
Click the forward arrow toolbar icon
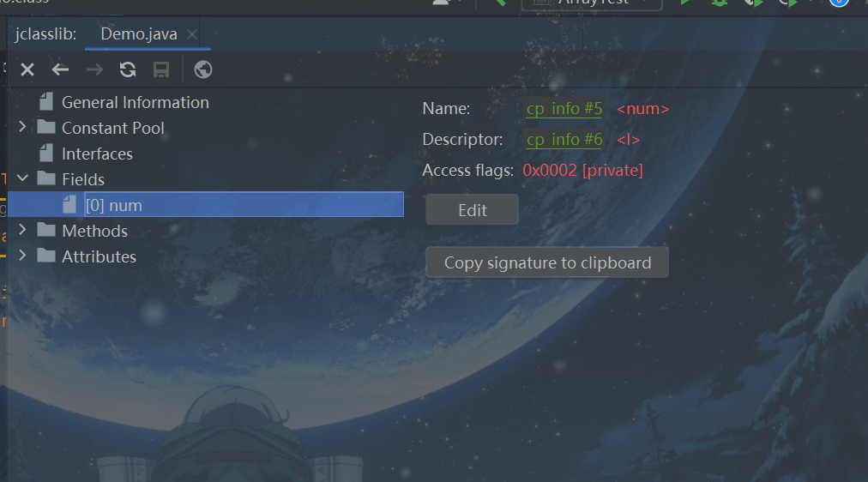pyautogui.click(x=94, y=69)
